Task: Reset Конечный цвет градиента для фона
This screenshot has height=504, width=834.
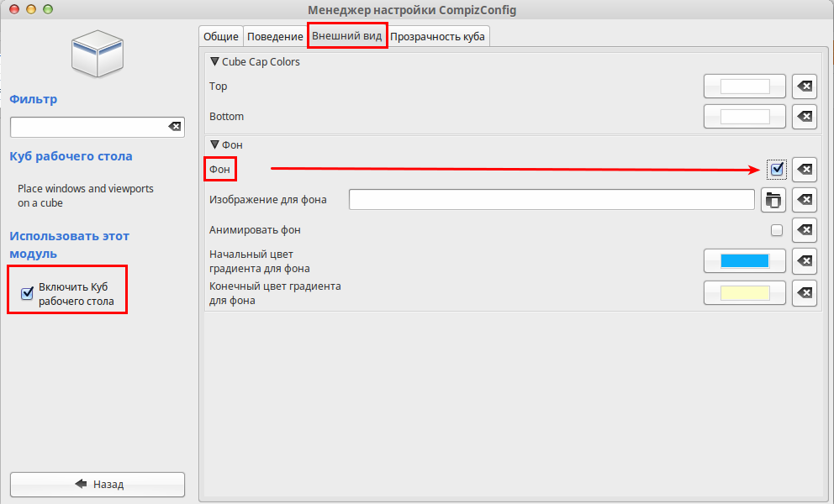Action: coord(805,293)
